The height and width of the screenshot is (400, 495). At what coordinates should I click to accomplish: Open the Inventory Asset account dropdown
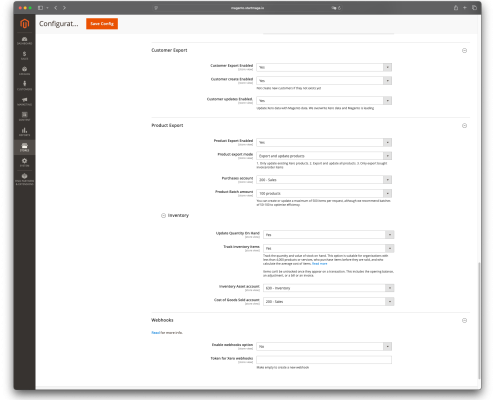click(x=328, y=288)
